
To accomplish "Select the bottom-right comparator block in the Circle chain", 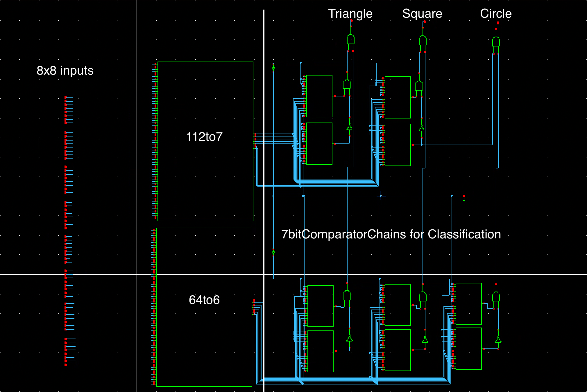I will [468, 349].
